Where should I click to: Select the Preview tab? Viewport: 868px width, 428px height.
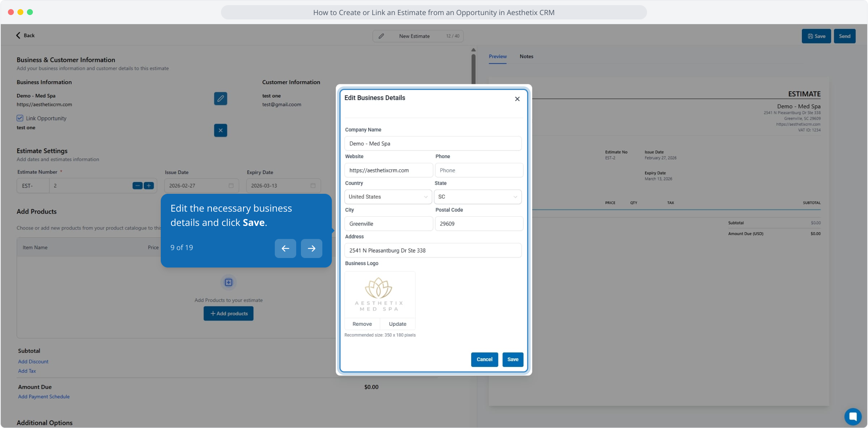tap(497, 57)
